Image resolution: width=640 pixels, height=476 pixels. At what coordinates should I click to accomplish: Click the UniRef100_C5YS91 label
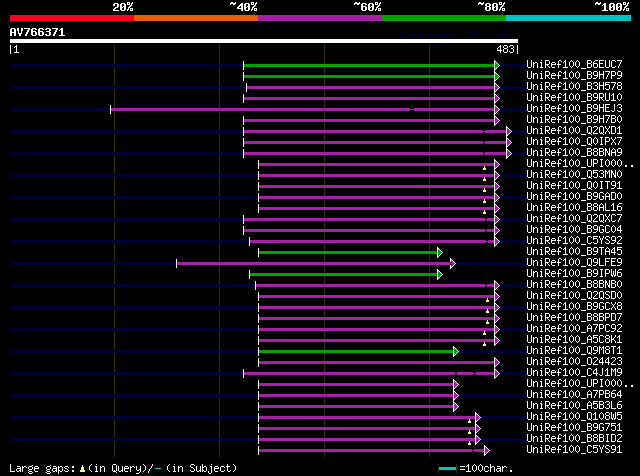(x=574, y=450)
